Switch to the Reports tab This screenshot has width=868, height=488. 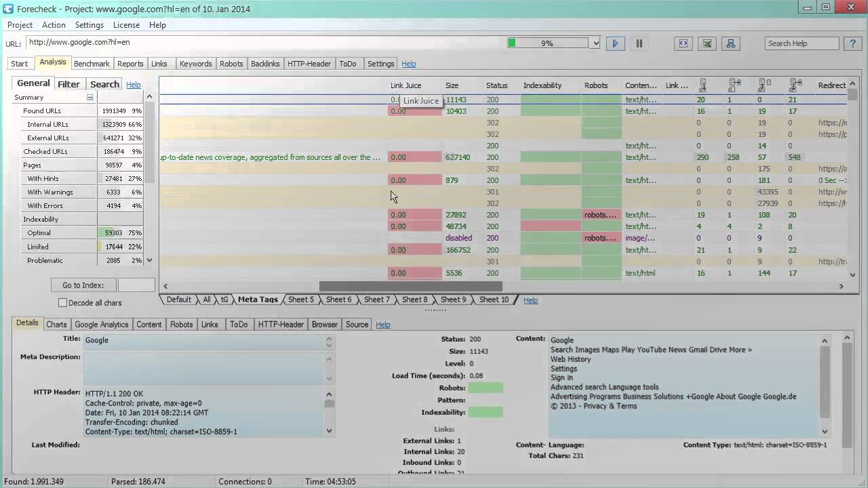[130, 64]
